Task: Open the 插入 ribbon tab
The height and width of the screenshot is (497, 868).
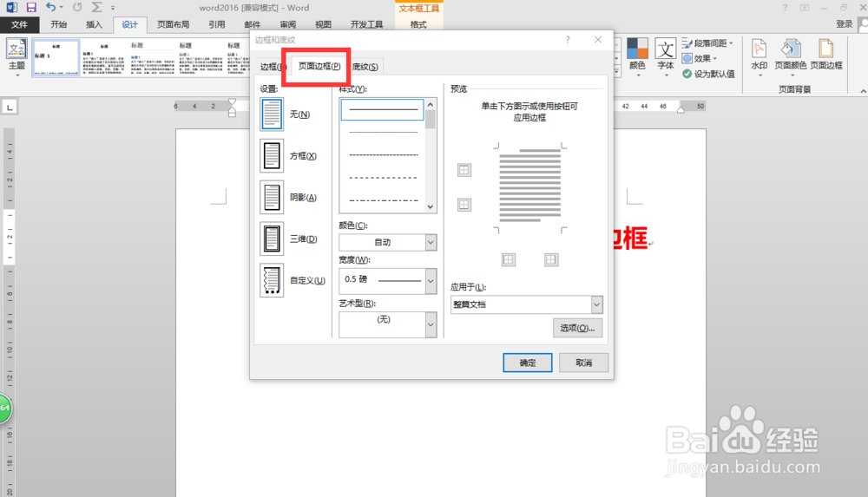Action: pos(94,24)
